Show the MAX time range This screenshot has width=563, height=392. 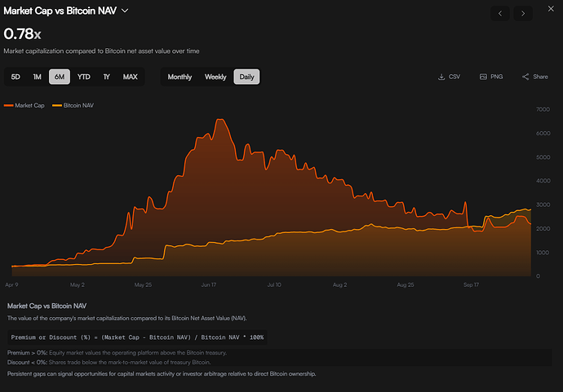click(x=130, y=77)
